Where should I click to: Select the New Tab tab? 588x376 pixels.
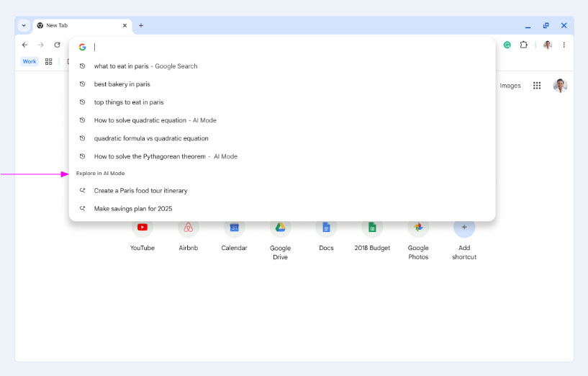tap(82, 25)
